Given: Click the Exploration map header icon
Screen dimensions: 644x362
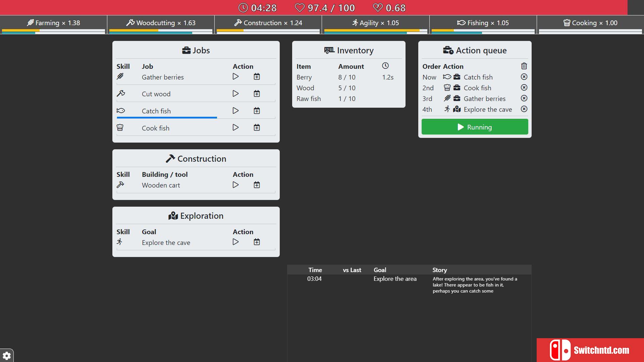Looking at the screenshot, I should pos(173,216).
